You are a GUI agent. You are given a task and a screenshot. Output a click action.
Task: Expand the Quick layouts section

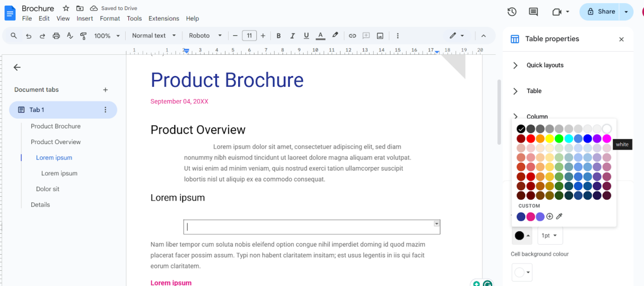coord(516,65)
